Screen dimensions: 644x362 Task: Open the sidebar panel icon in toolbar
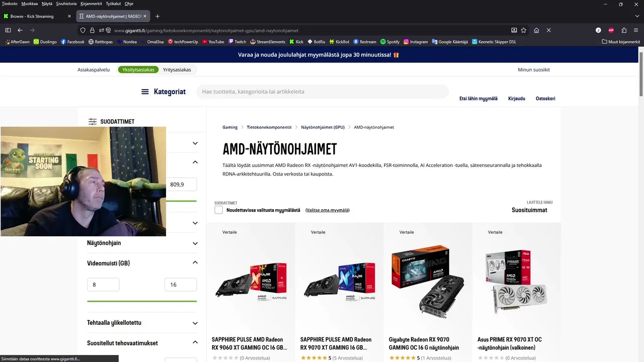pos(8,30)
